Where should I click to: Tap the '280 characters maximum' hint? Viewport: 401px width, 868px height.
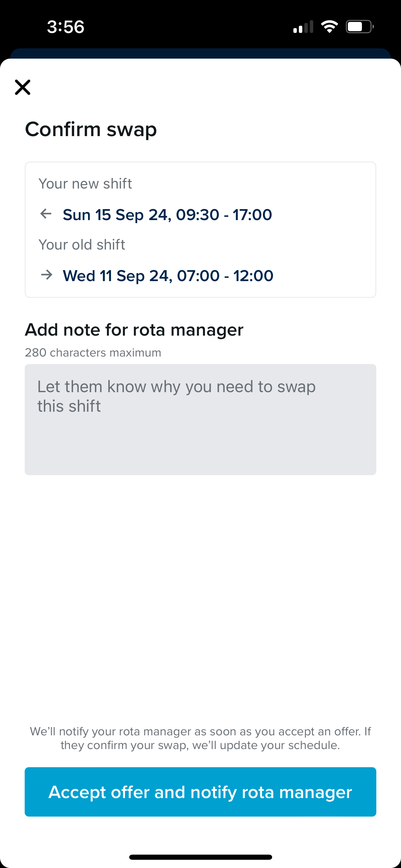[x=93, y=352]
